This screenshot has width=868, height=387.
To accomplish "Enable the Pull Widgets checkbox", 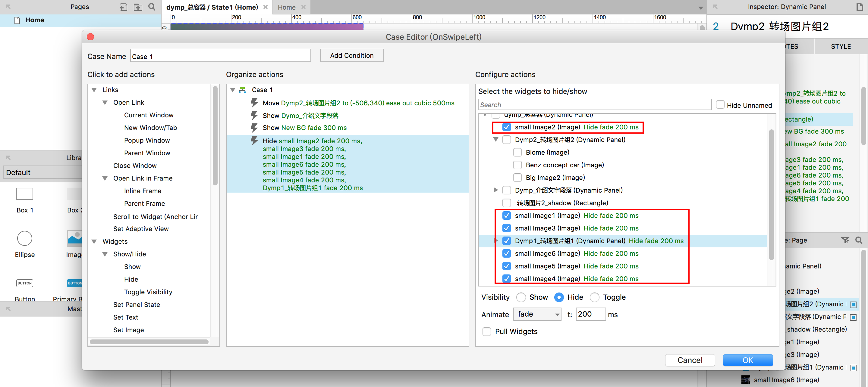I will 486,331.
